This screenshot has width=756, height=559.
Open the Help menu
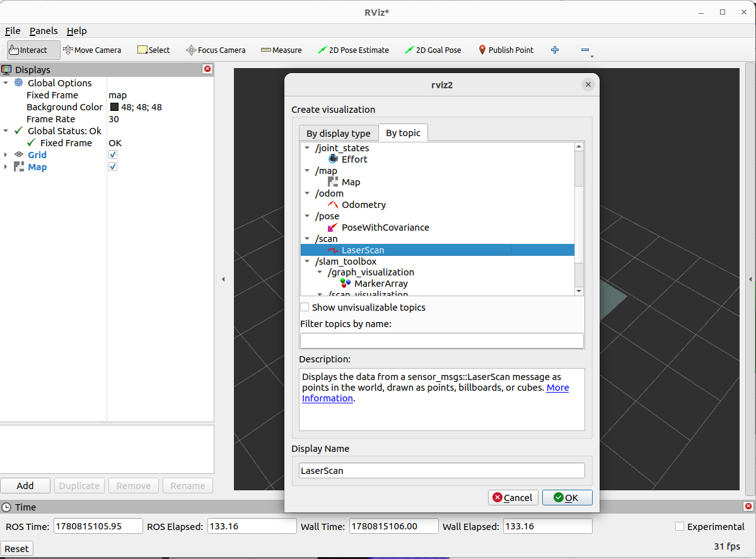[77, 31]
